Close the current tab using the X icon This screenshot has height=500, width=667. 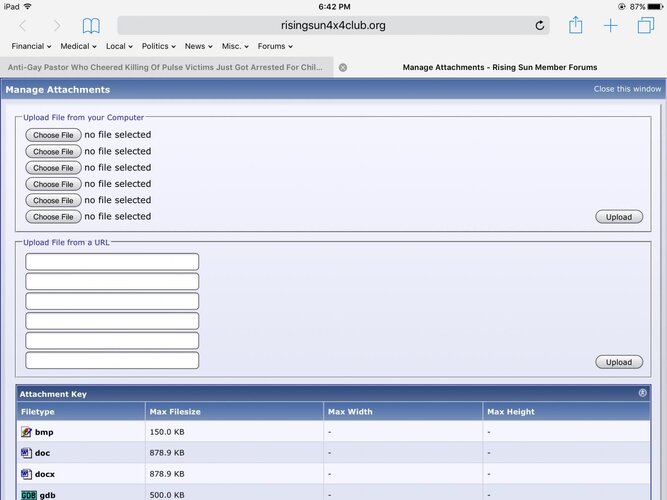pos(343,67)
